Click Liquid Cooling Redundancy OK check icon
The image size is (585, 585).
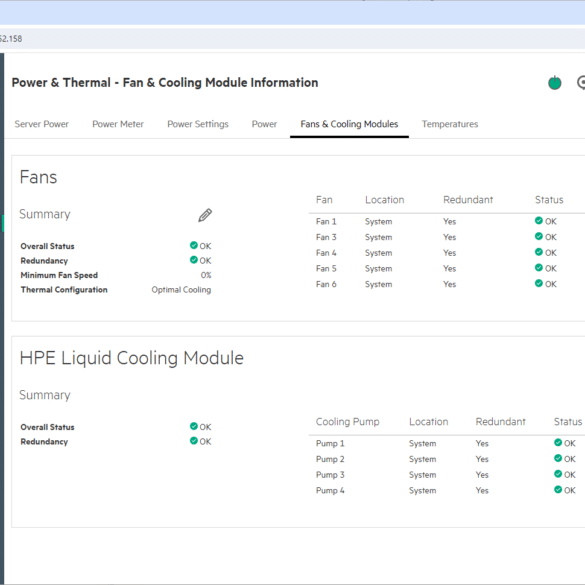(x=194, y=441)
